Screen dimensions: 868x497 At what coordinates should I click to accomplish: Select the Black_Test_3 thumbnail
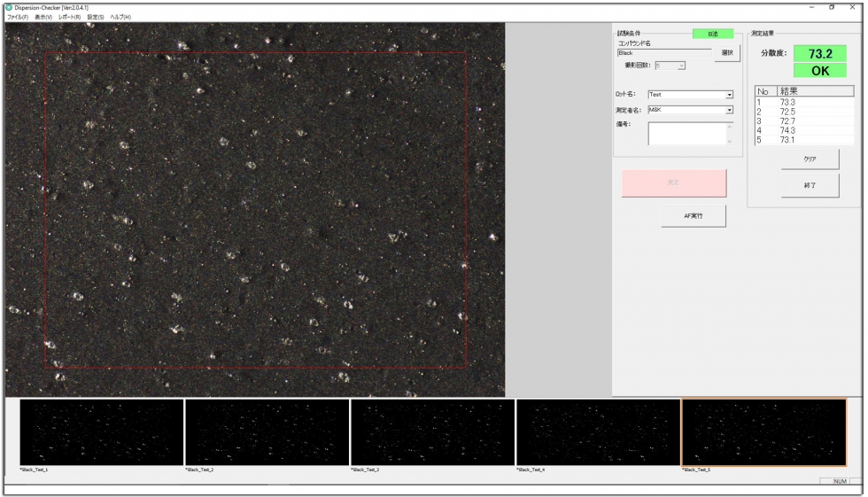click(432, 431)
